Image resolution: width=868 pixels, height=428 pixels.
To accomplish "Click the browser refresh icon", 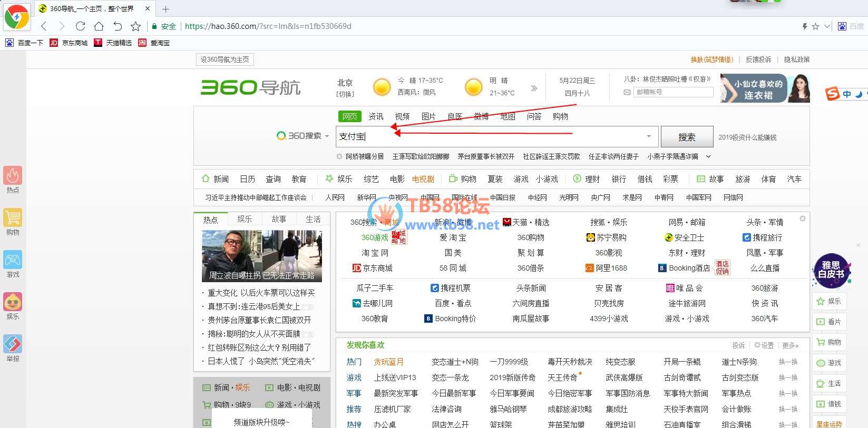I will point(80,26).
